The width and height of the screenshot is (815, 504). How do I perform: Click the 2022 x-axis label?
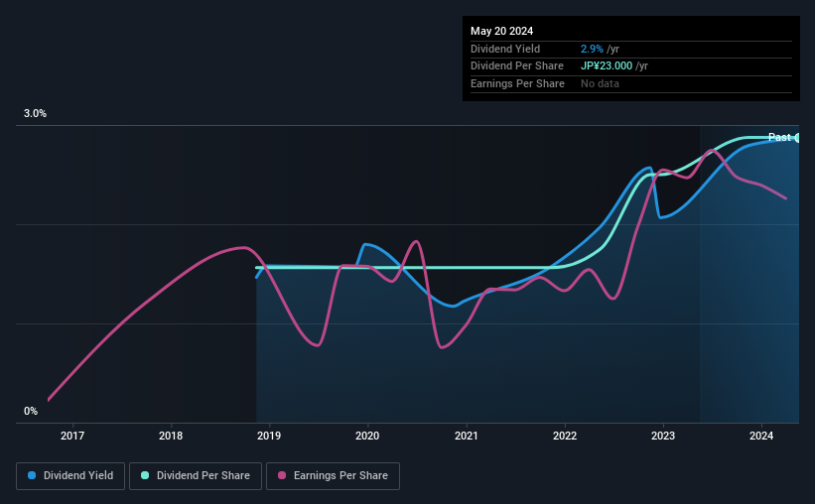point(565,436)
